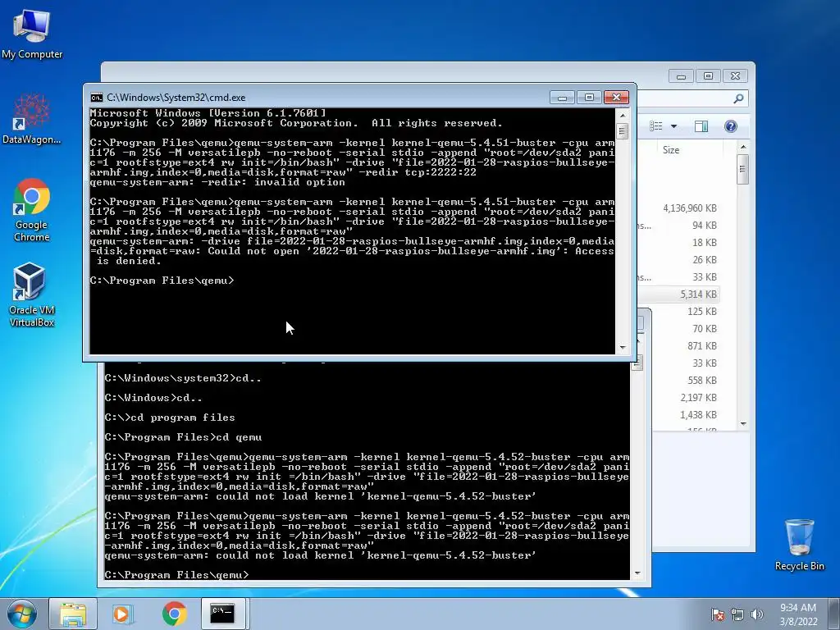Click the Explorer file list scrollbar up arrow
840x630 pixels.
point(743,148)
